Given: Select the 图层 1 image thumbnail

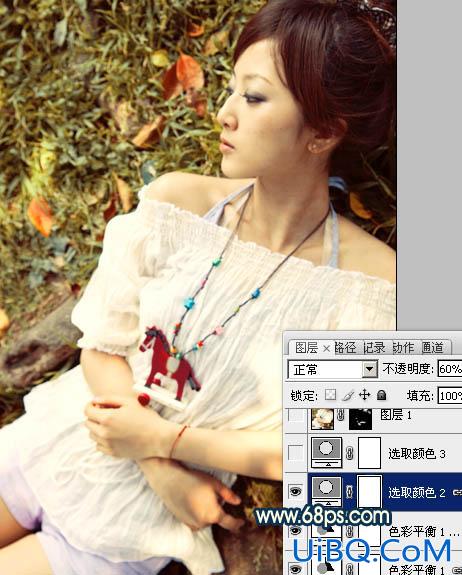Looking at the screenshot, I should tap(323, 419).
